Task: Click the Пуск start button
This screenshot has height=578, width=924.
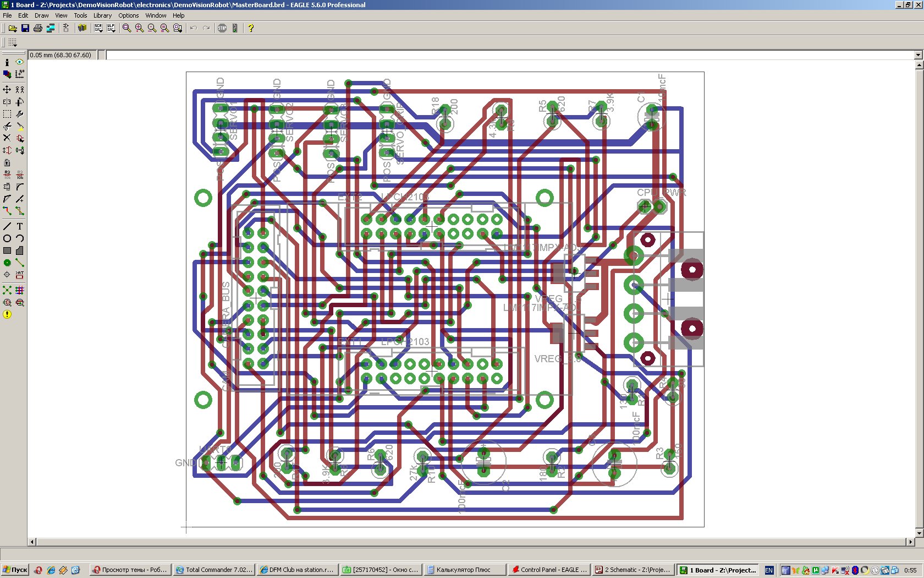Action: (15, 570)
